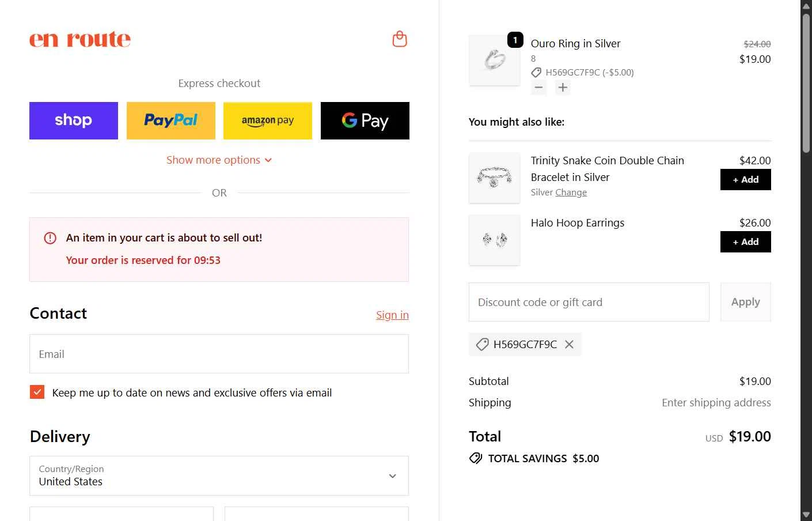This screenshot has height=521, width=812.
Task: Click the discount tag icon beside TOTAL SAVINGS
Action: (476, 459)
